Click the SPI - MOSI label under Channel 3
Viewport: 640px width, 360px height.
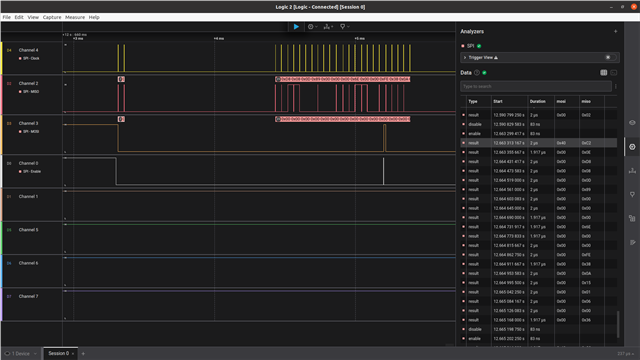tap(31, 131)
